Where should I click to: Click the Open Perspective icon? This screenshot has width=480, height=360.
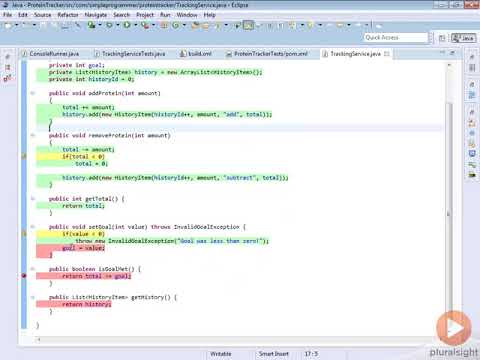pos(442,38)
